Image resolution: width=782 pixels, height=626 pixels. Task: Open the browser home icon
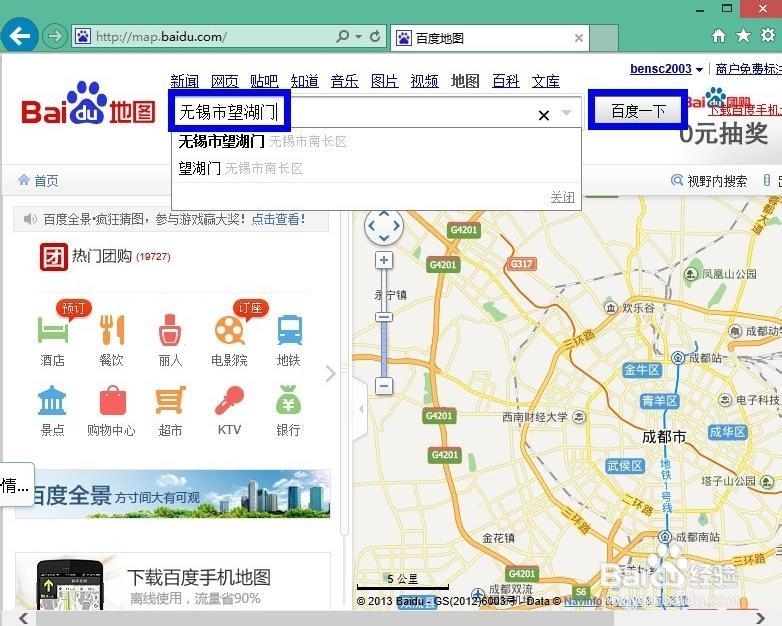coord(719,35)
